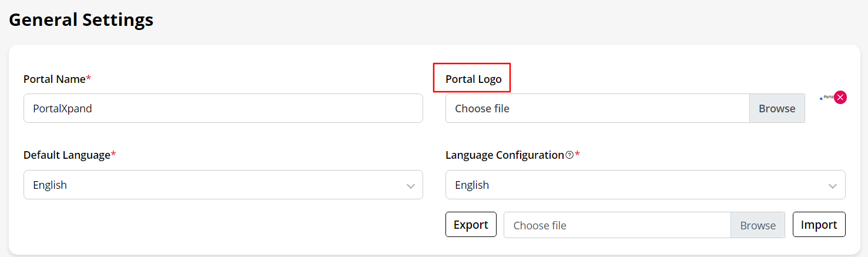This screenshot has height=257, width=868.
Task: Expand the Default Language chevron arrow
Action: pyautogui.click(x=410, y=186)
